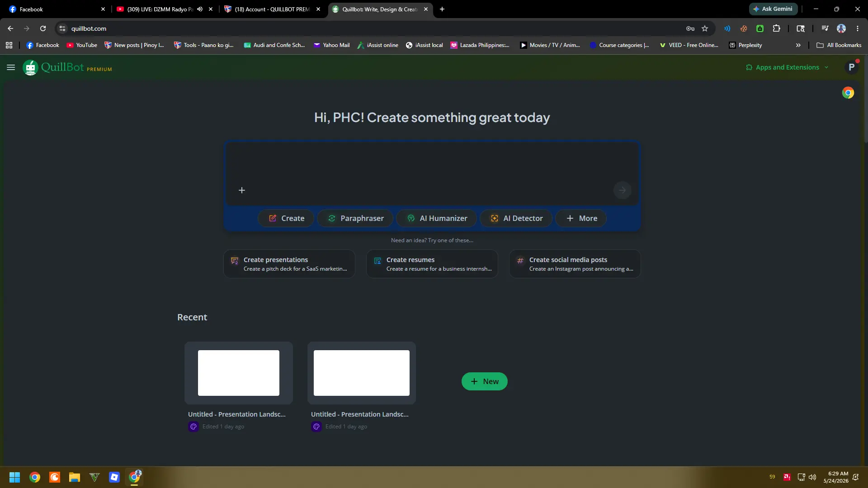Open the Facebook bookmark
The height and width of the screenshot is (488, 868).
coord(43,45)
